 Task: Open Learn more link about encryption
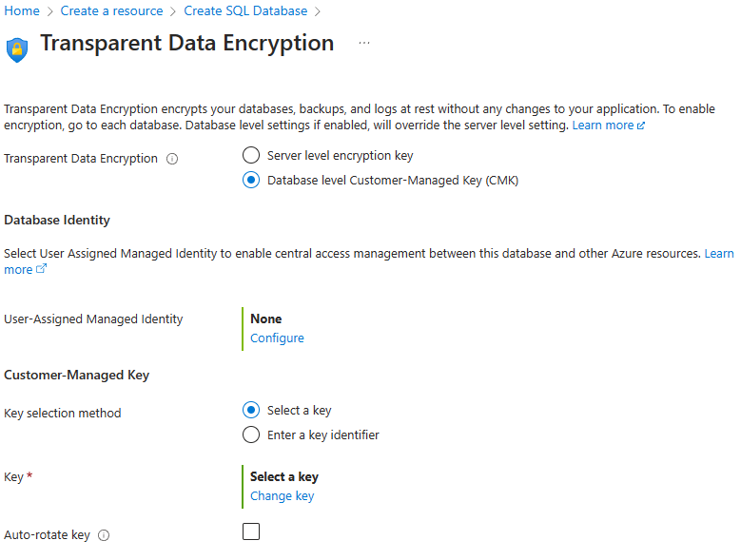pyautogui.click(x=602, y=126)
